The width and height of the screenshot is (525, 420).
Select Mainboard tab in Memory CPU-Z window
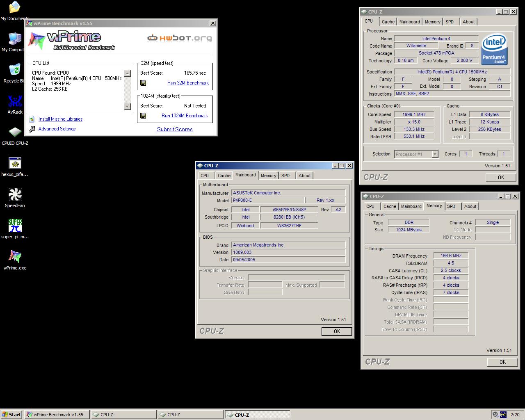[411, 206]
